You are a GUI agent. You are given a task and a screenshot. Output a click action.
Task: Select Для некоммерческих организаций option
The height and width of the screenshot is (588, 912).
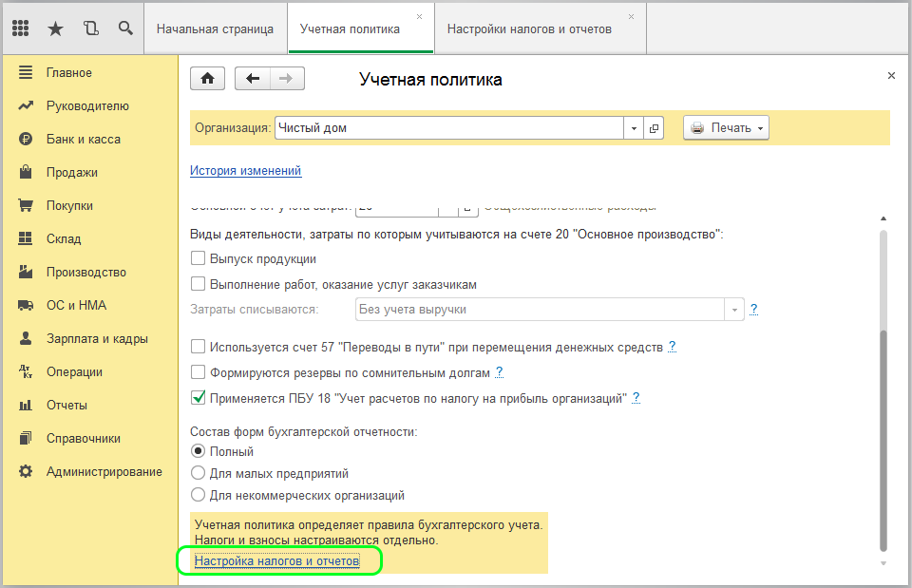198,495
